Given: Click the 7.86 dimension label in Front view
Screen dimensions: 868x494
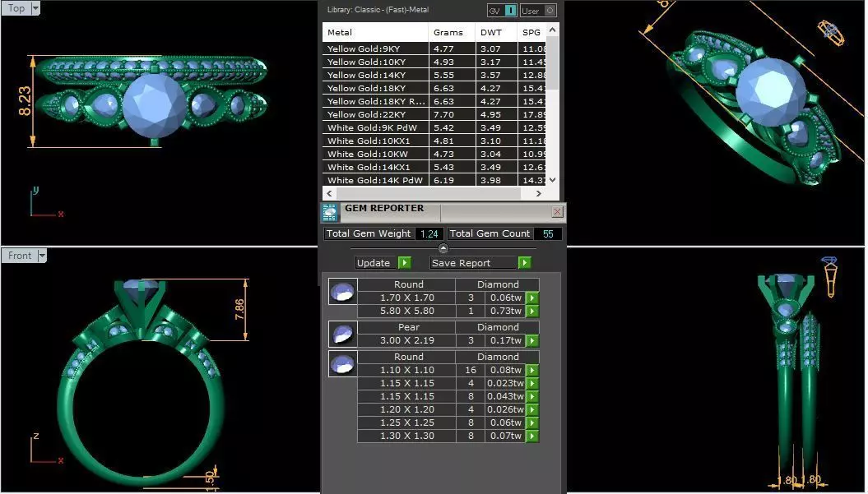Looking at the screenshot, I should click(x=239, y=309).
